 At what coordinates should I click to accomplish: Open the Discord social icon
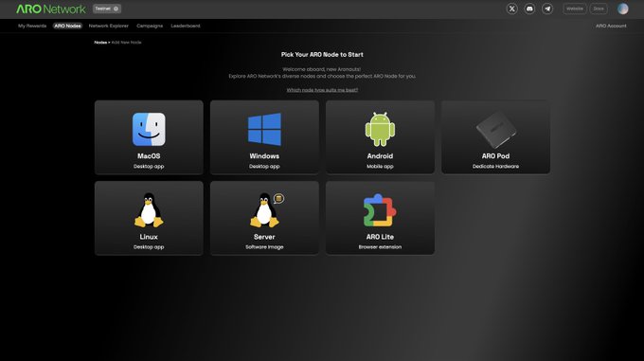529,9
